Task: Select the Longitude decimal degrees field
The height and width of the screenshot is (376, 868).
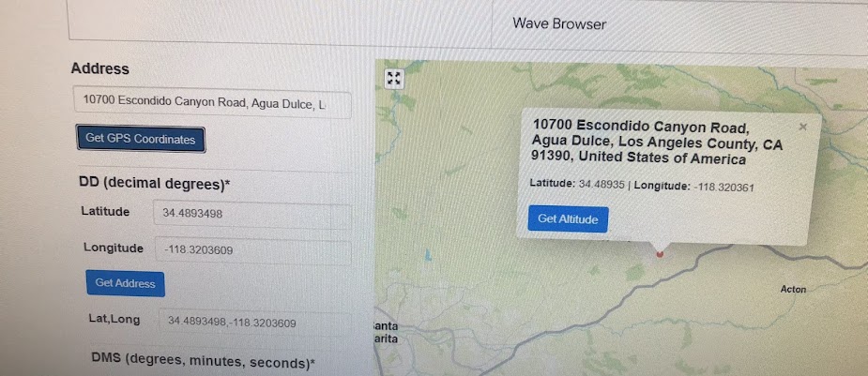Action: (253, 251)
